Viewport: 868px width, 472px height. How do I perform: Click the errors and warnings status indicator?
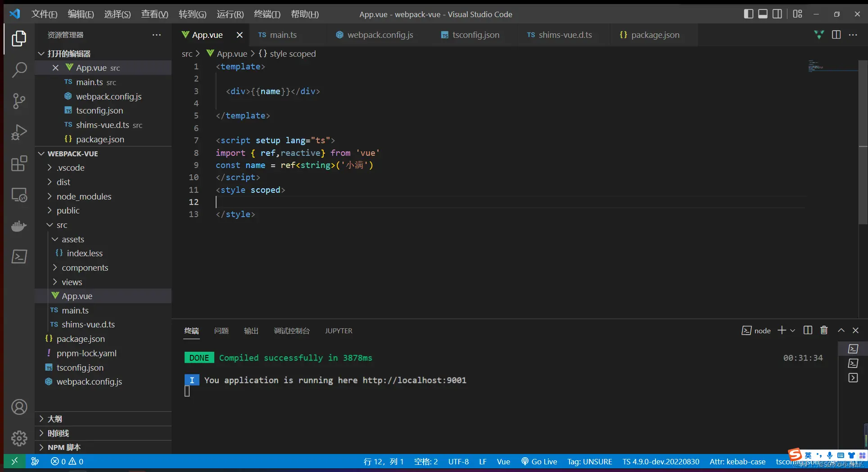pyautogui.click(x=67, y=461)
